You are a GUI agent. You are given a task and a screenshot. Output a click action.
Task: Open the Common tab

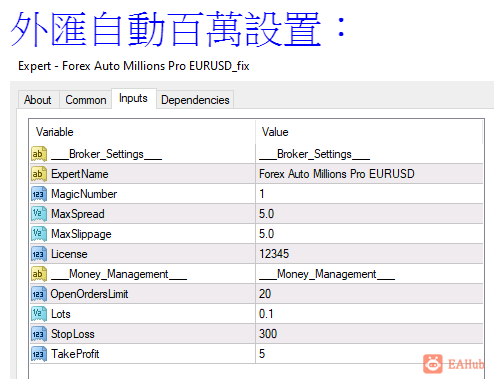tap(86, 100)
